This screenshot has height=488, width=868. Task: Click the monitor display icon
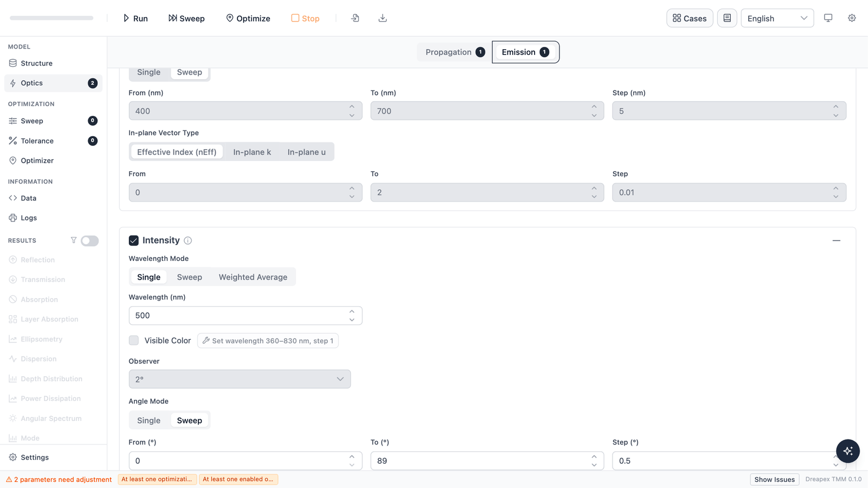point(828,18)
